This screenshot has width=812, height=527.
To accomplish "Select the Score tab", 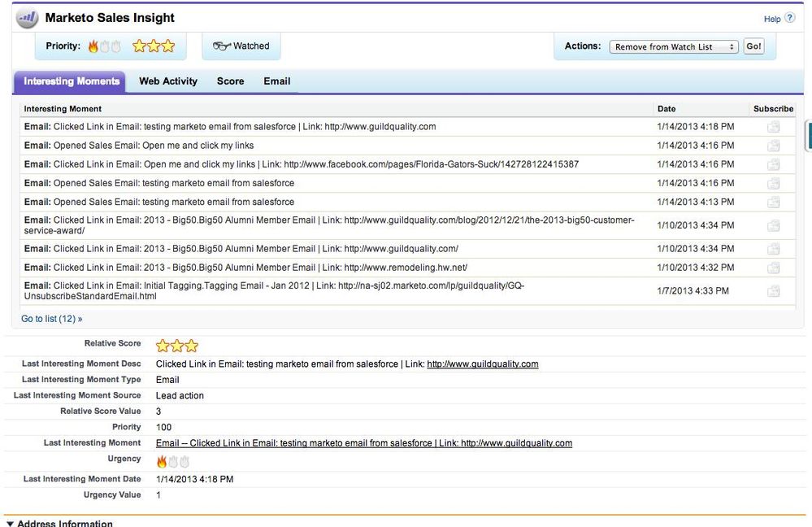I will pyautogui.click(x=231, y=81).
